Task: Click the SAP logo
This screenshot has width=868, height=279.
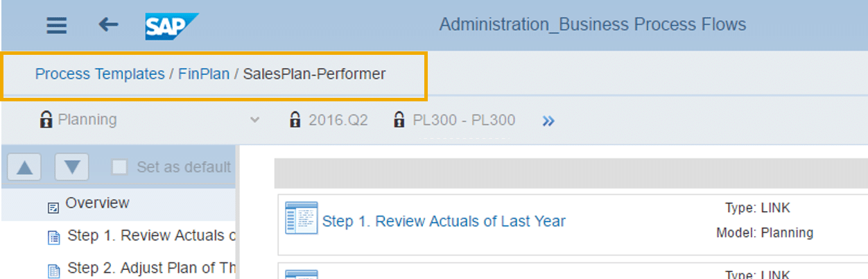Action: point(171,26)
